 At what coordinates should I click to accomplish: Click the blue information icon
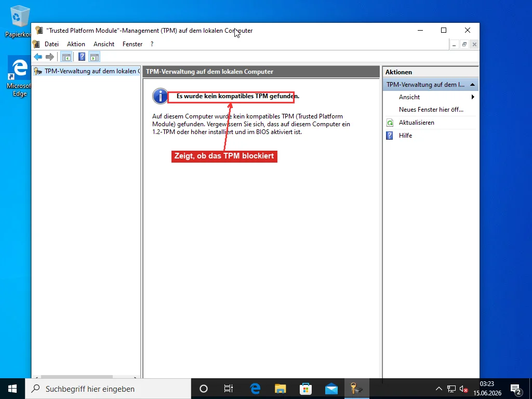[160, 96]
